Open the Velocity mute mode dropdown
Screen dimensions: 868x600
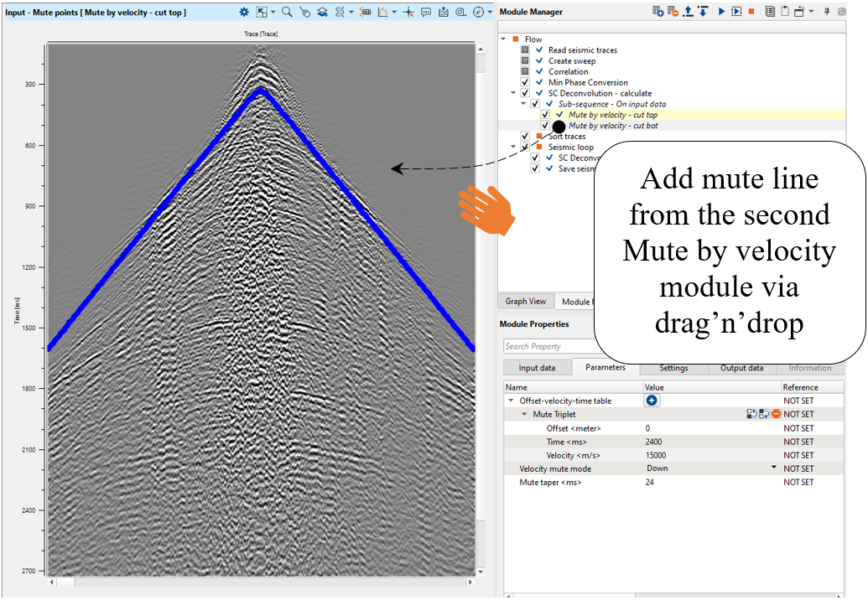point(773,468)
